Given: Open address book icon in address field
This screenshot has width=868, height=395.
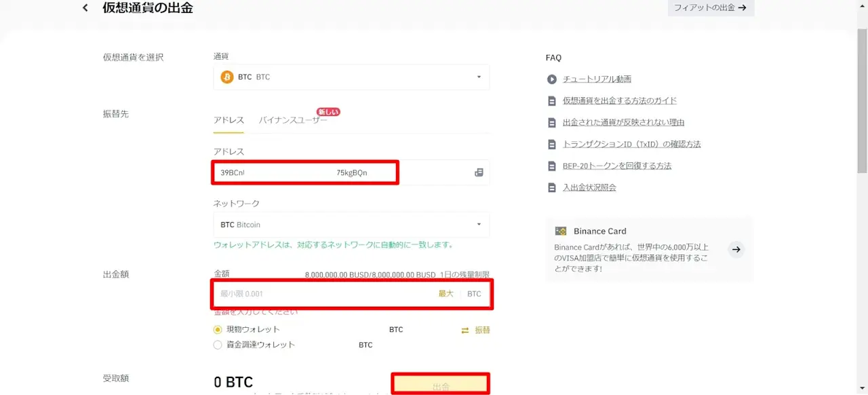Looking at the screenshot, I should point(479,172).
